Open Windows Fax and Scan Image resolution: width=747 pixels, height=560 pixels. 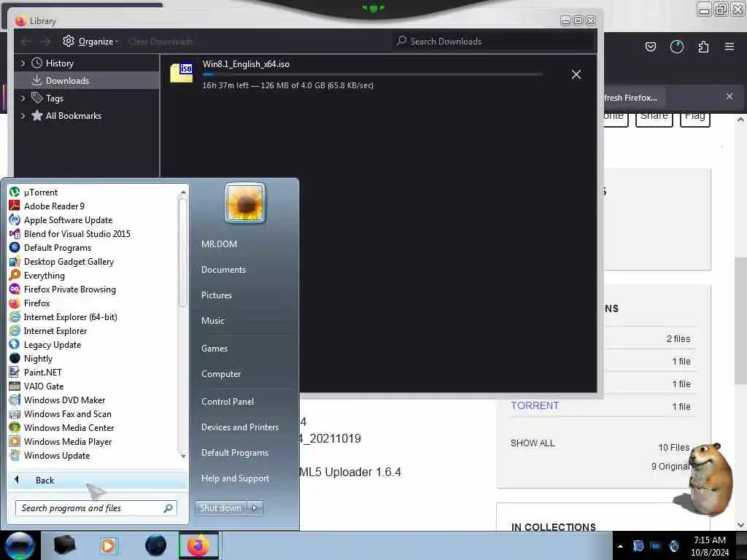(x=67, y=413)
